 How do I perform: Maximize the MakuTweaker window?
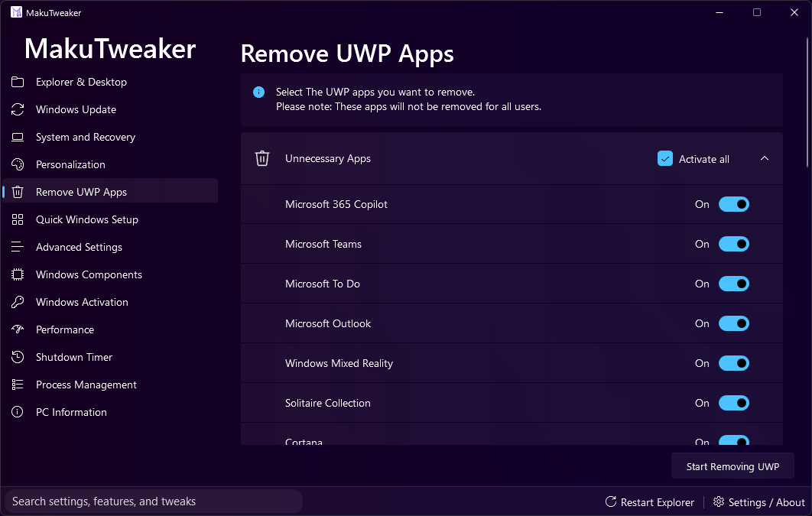pyautogui.click(x=757, y=12)
